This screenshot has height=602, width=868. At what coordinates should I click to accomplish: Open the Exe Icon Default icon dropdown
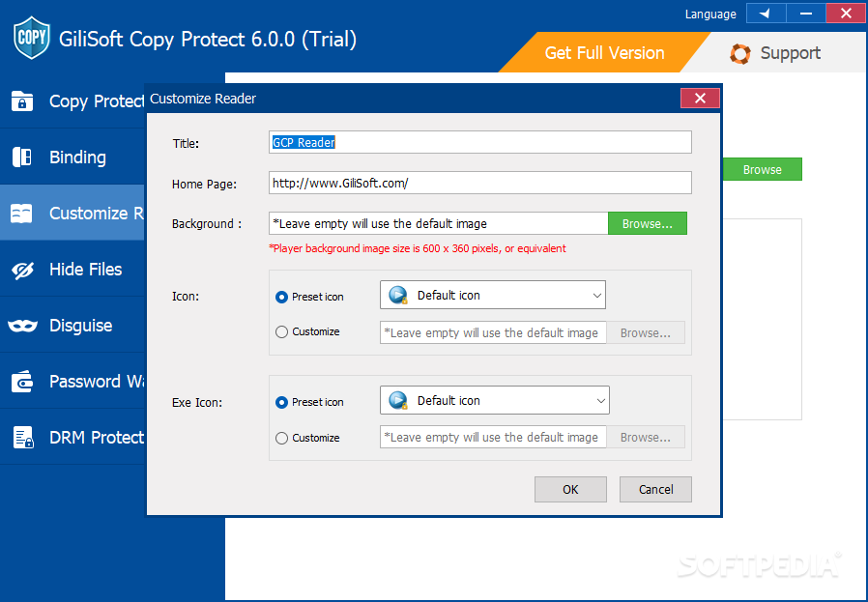click(x=494, y=400)
